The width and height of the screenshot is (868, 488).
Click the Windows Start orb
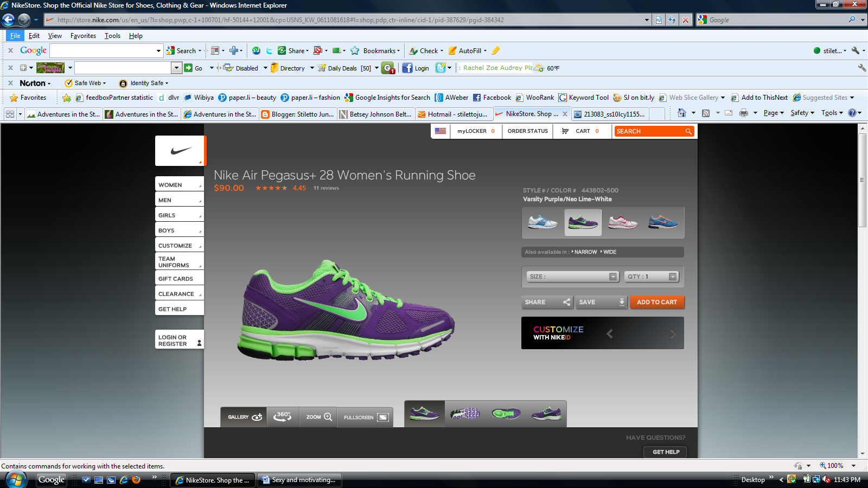[x=15, y=480]
